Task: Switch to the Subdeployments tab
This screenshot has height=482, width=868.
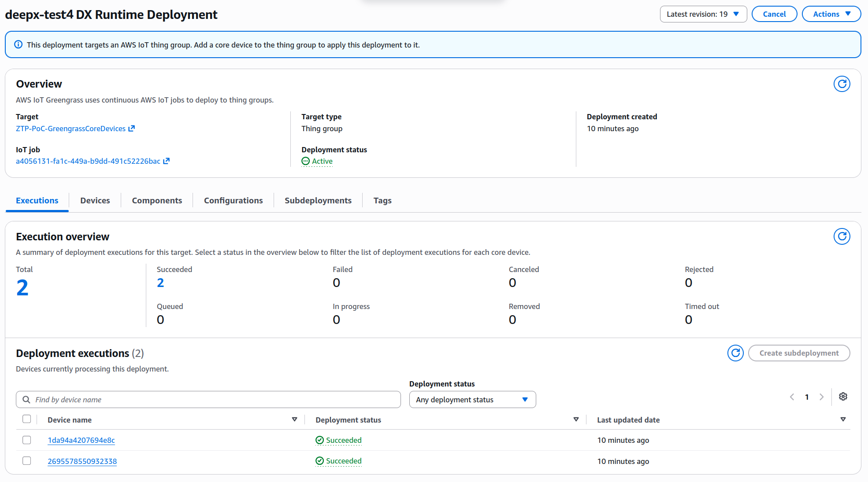Action: pyautogui.click(x=318, y=201)
